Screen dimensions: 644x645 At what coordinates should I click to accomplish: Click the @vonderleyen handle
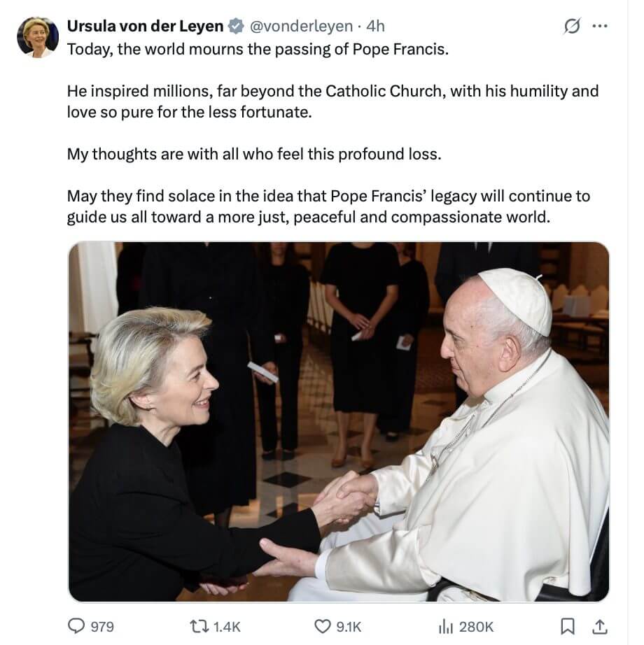pyautogui.click(x=301, y=27)
